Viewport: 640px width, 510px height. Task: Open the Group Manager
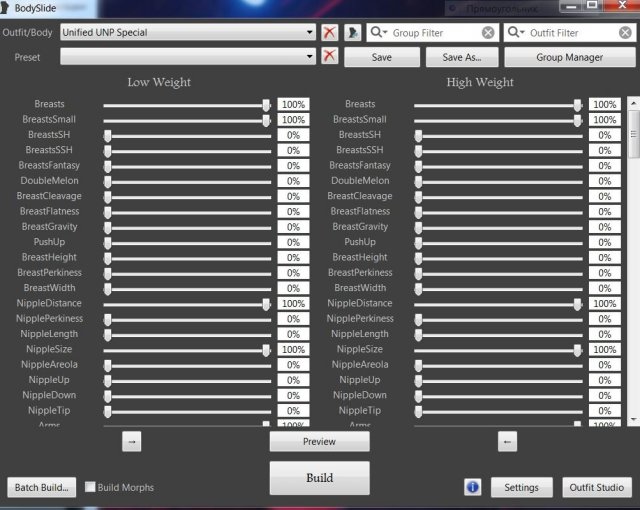[569, 57]
